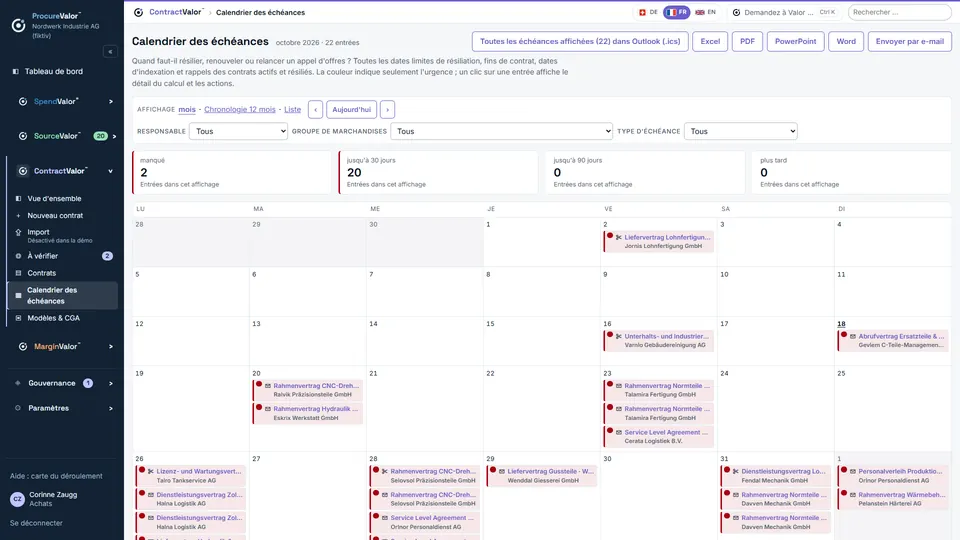This screenshot has height=540, width=960.
Task: Click Envoyer par e-mail
Action: (909, 42)
